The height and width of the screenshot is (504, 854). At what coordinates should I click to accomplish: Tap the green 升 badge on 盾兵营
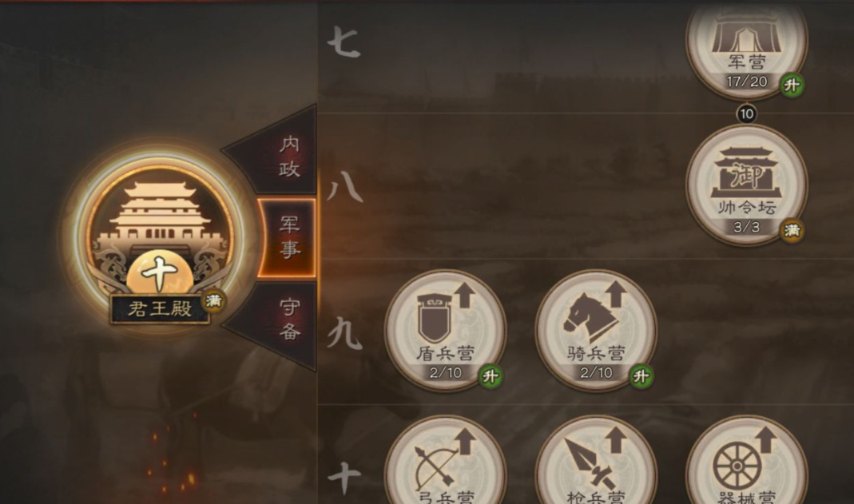[x=491, y=376]
